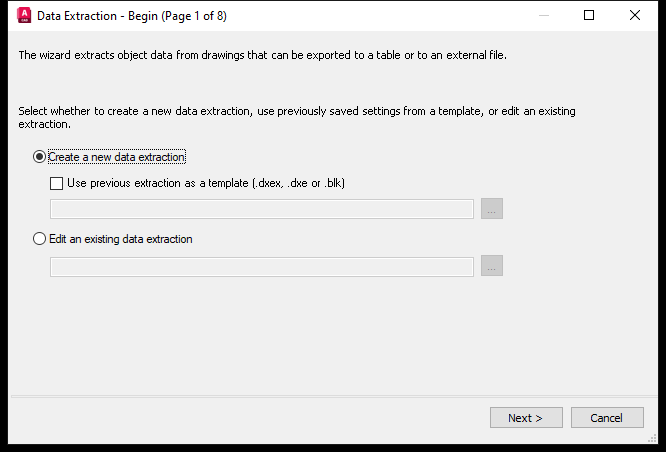Cancel the data extraction wizard
The height and width of the screenshot is (452, 666).
(x=607, y=418)
